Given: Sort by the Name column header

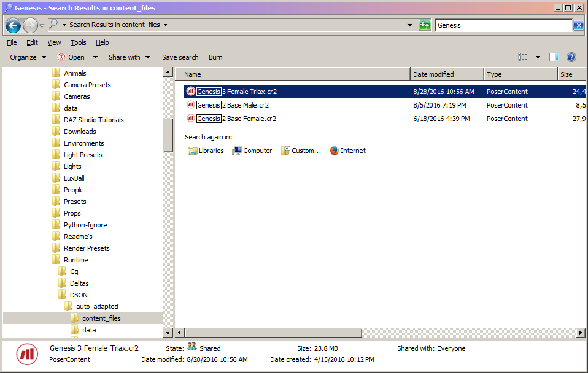Looking at the screenshot, I should pos(293,74).
